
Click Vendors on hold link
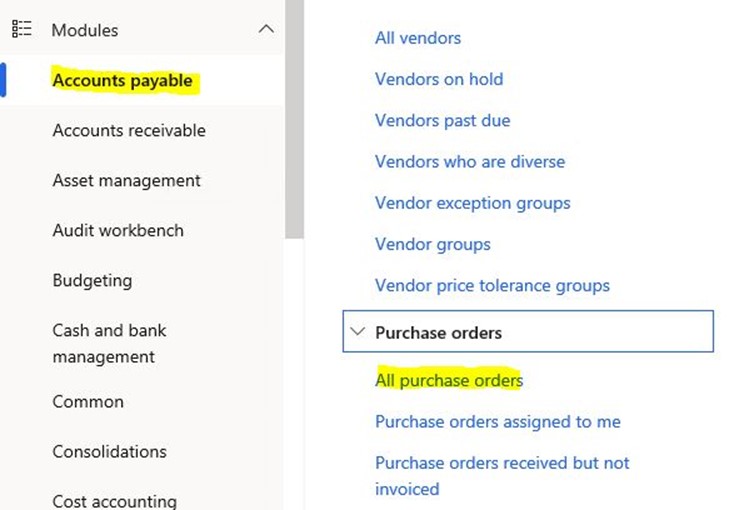click(x=439, y=79)
